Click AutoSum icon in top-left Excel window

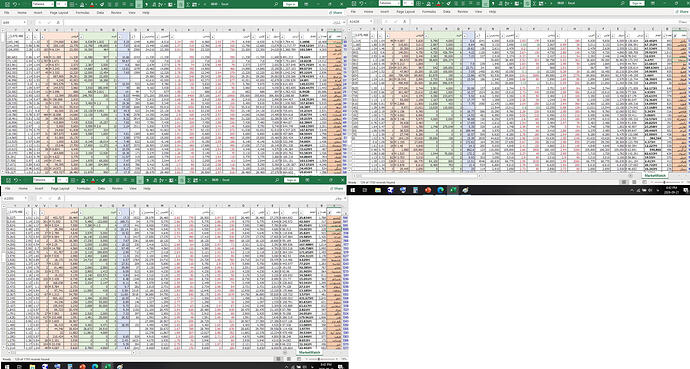click(x=188, y=4)
